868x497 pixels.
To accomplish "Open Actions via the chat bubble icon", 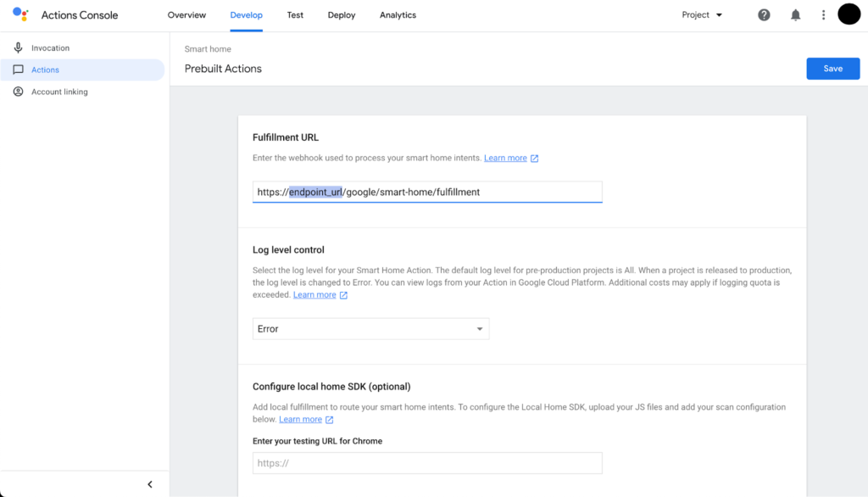I will tap(19, 70).
